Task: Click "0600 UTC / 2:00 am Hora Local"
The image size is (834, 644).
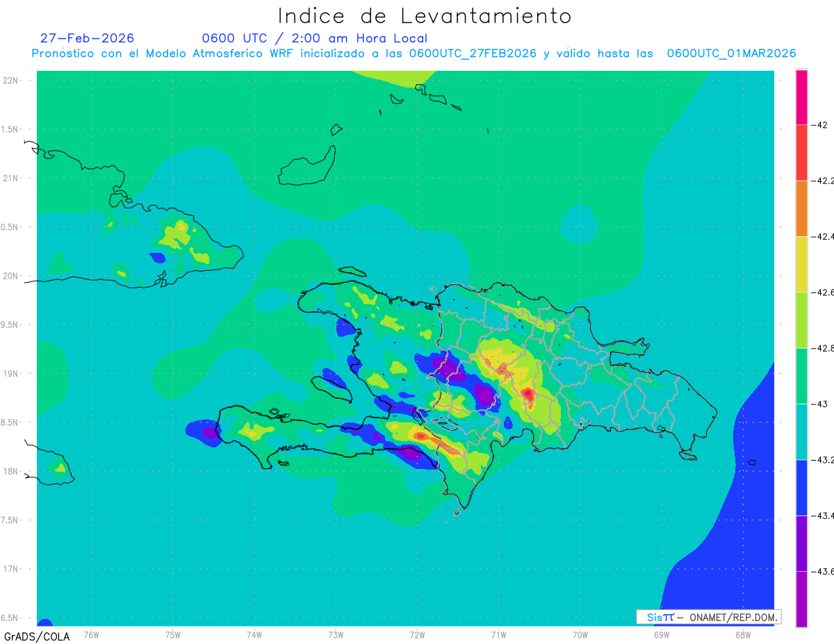Action: tap(314, 38)
